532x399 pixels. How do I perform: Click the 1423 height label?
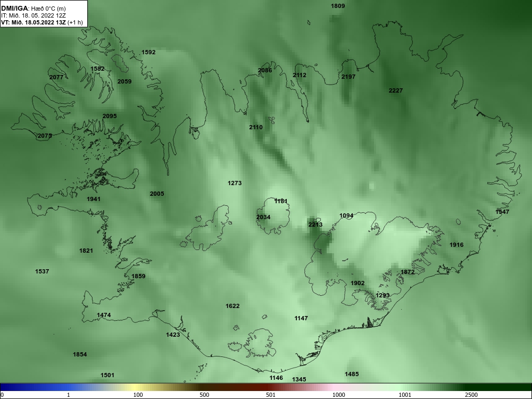pyautogui.click(x=173, y=335)
